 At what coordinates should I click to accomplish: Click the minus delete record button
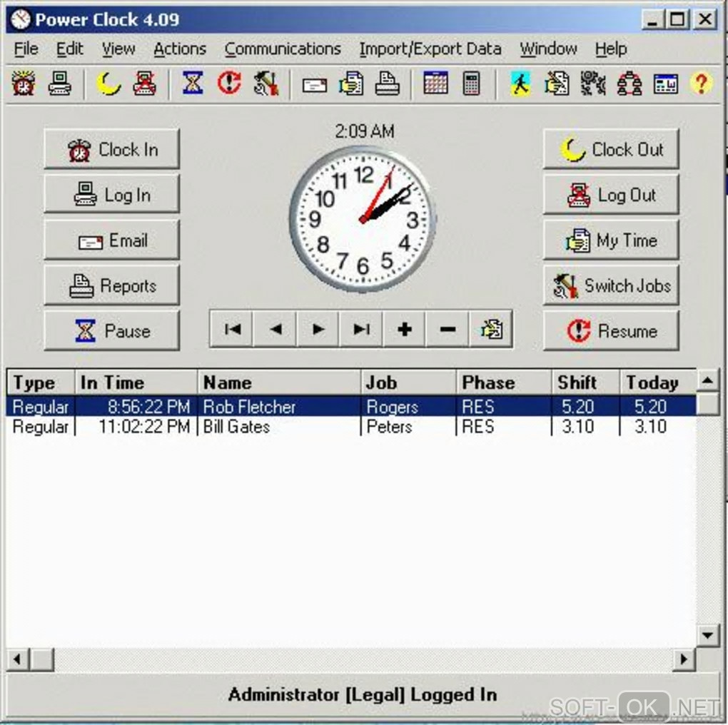(x=448, y=329)
